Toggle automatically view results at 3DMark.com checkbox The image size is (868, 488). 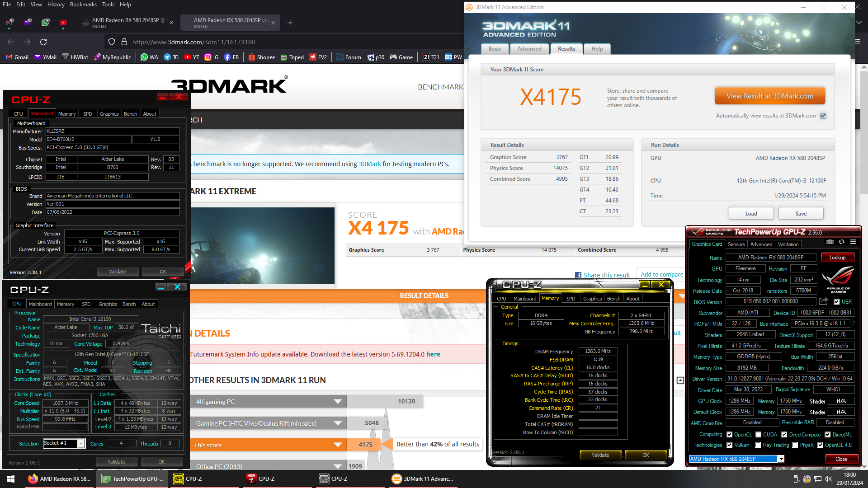click(x=823, y=116)
